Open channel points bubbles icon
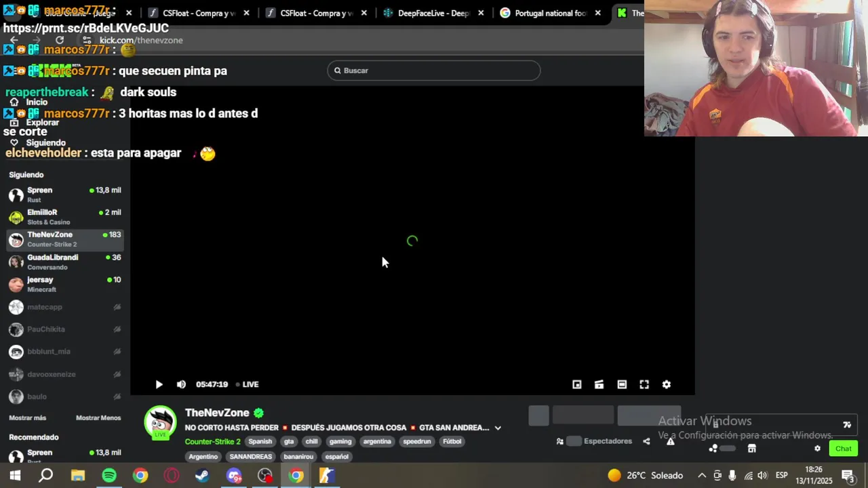868x488 pixels. (x=713, y=449)
